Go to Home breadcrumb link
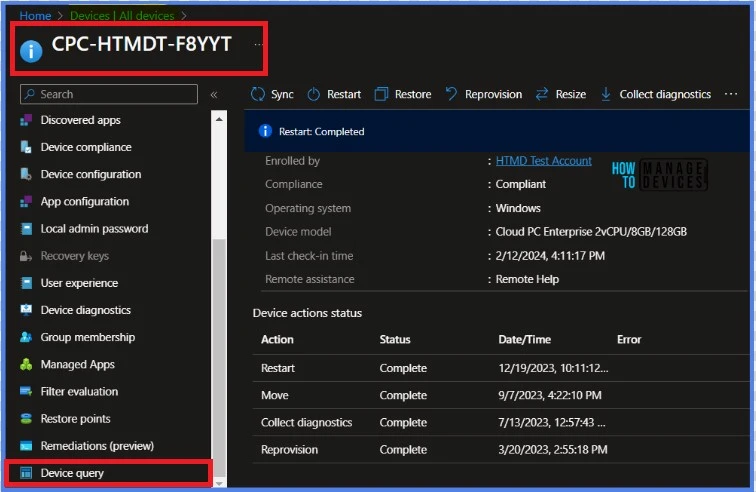Screen dimensions: 756x492 35,15
